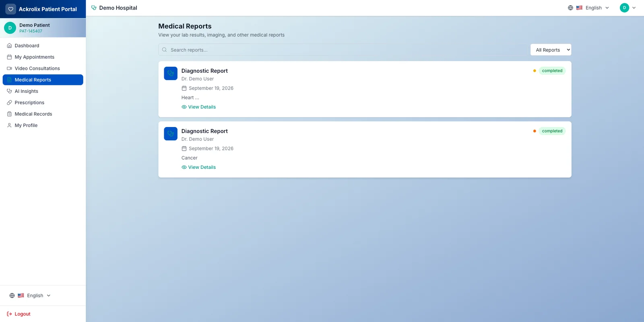Open My Profile menu item

coord(43,125)
